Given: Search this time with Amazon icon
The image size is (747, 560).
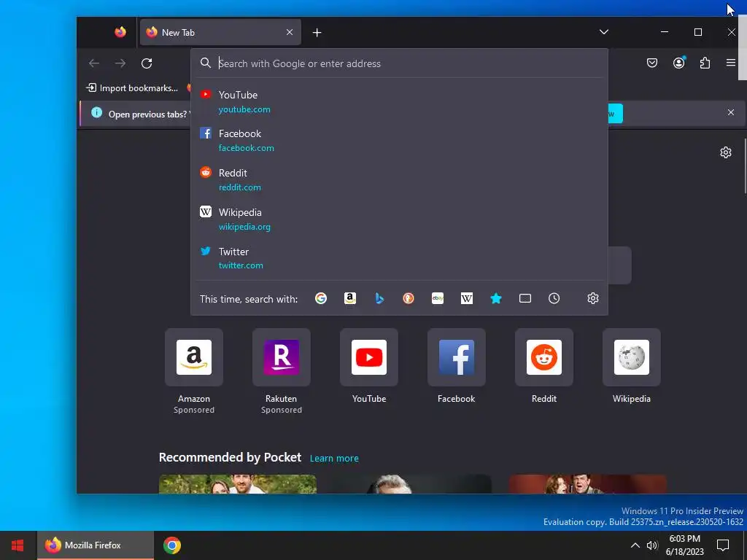Looking at the screenshot, I should [x=350, y=298].
